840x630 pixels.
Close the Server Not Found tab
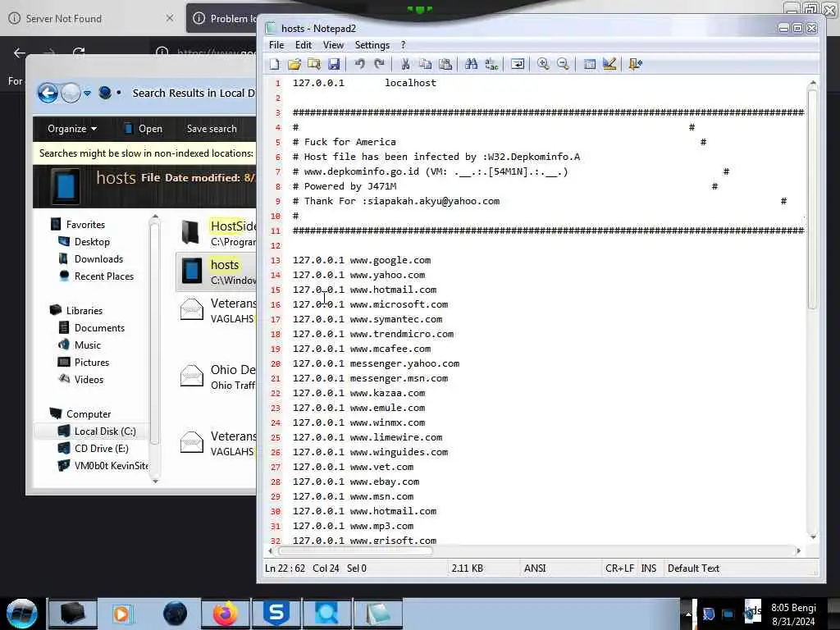click(170, 18)
